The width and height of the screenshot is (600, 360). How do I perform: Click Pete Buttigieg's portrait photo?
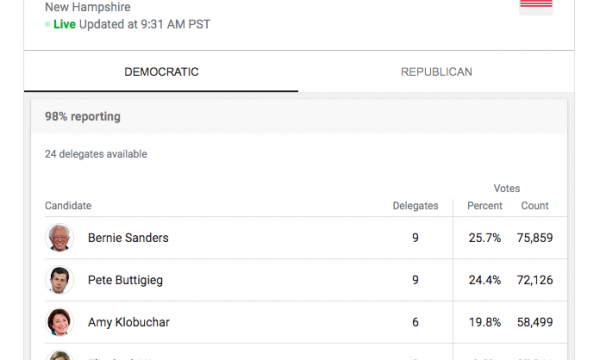pos(59,280)
